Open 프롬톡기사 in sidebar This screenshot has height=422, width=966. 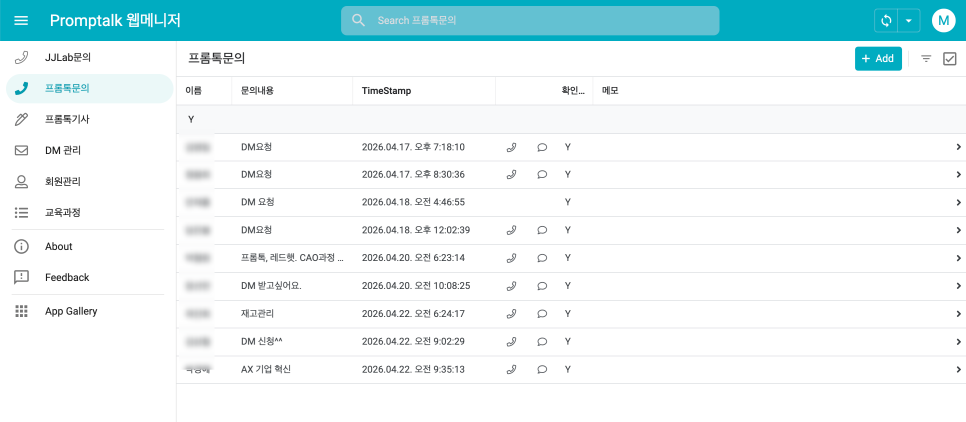point(89,120)
